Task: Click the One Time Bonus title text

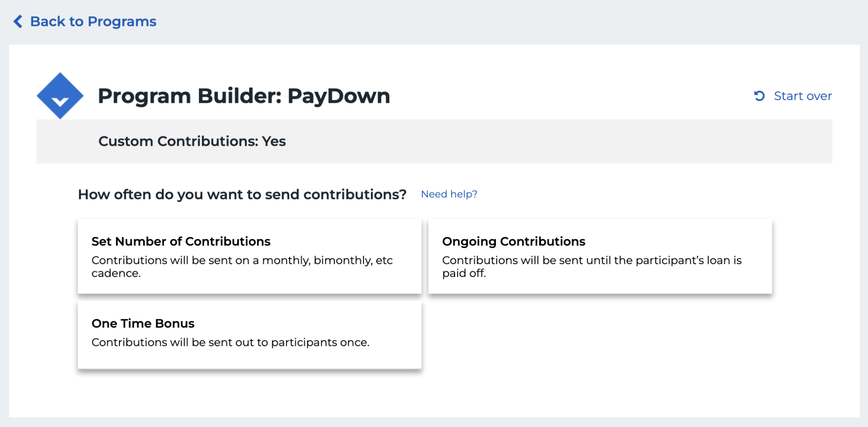Action: pos(143,323)
